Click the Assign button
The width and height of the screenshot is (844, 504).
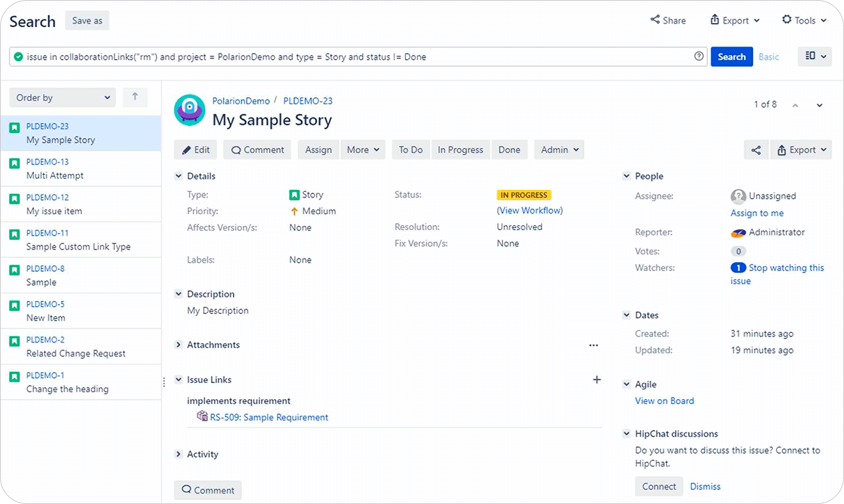(x=318, y=150)
